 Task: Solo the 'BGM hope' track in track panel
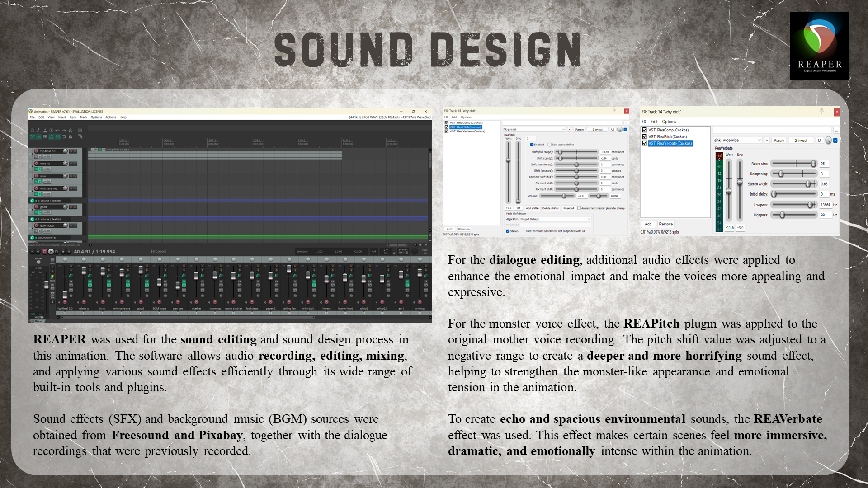(75, 225)
